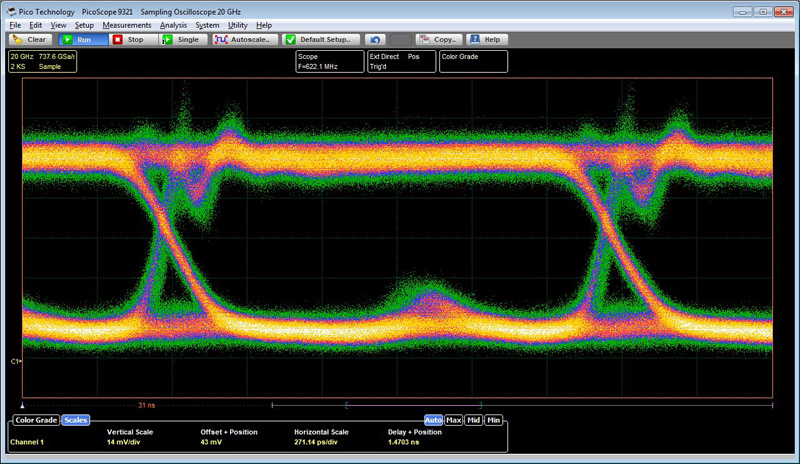
Task: Click the Clear toolbar button
Action: (30, 39)
